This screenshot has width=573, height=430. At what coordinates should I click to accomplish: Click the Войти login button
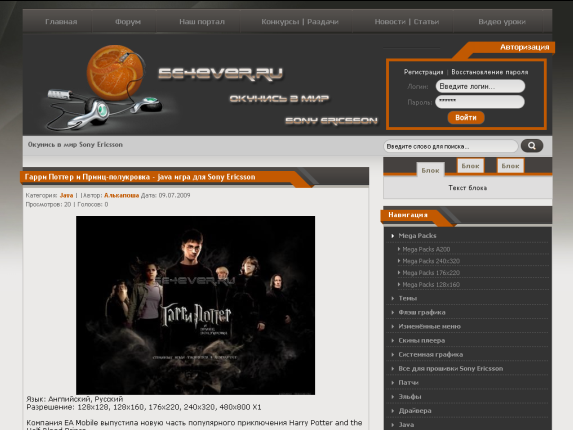click(466, 118)
